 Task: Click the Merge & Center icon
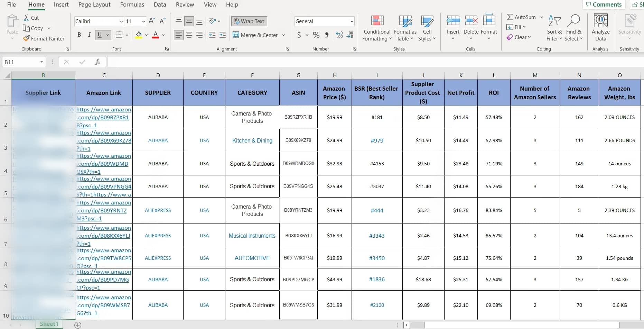(x=236, y=35)
